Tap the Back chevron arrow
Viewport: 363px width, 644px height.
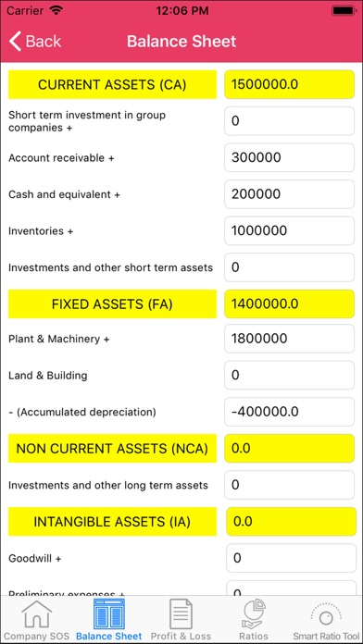tap(15, 41)
